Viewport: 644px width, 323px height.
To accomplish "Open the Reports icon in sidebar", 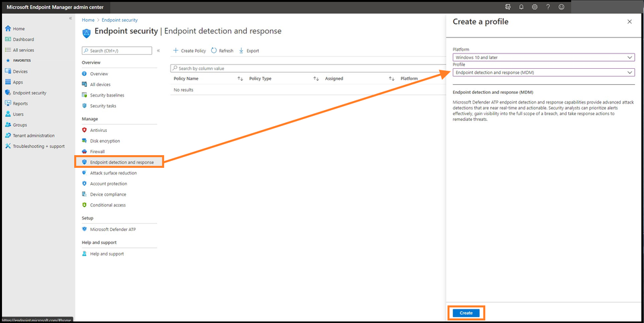I will 8,104.
